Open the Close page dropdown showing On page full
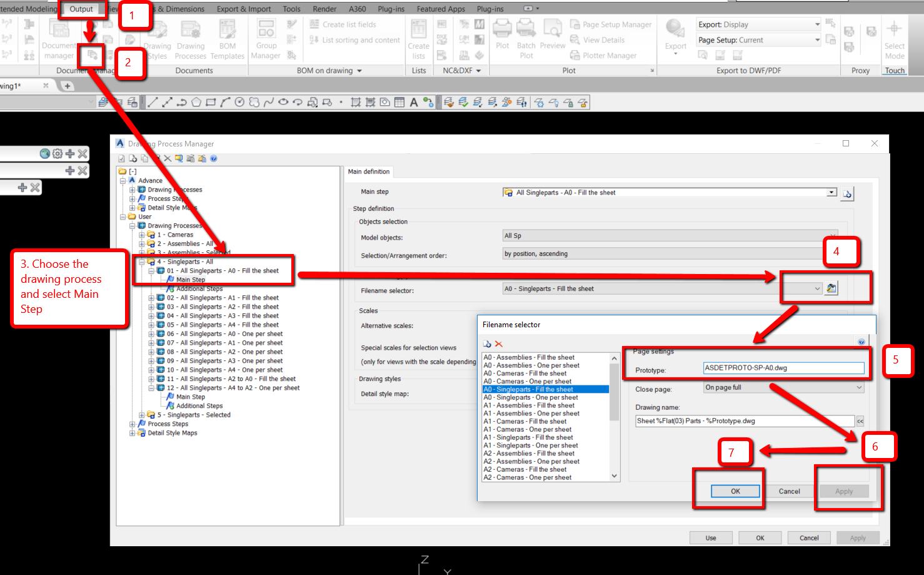 coord(860,387)
